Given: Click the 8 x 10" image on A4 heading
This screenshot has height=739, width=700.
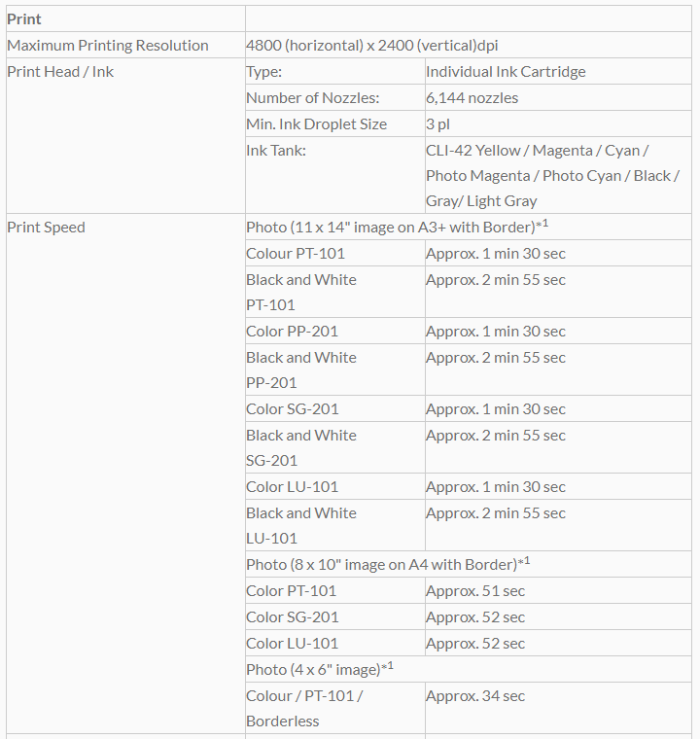Looking at the screenshot, I should pos(384,565).
